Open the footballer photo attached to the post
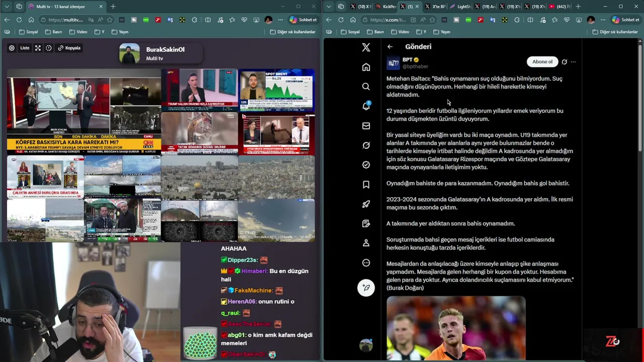Image resolution: width=644 pixels, height=362 pixels. (456, 328)
